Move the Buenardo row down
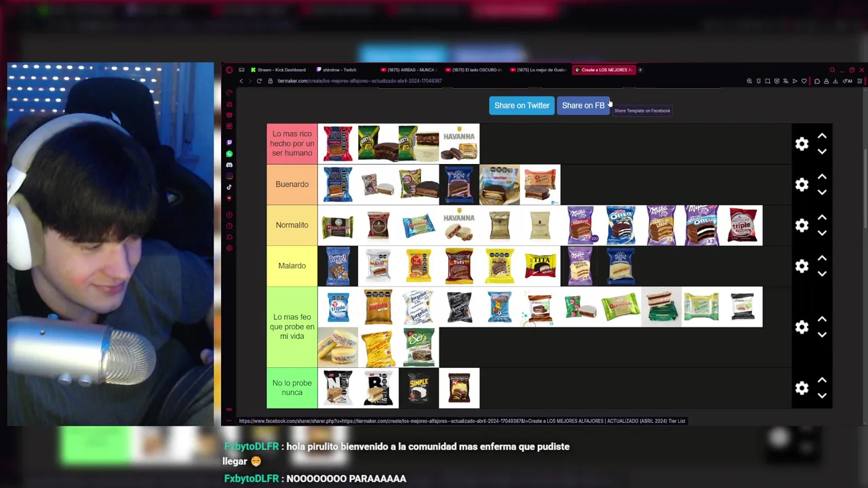The image size is (868, 488). (x=822, y=192)
